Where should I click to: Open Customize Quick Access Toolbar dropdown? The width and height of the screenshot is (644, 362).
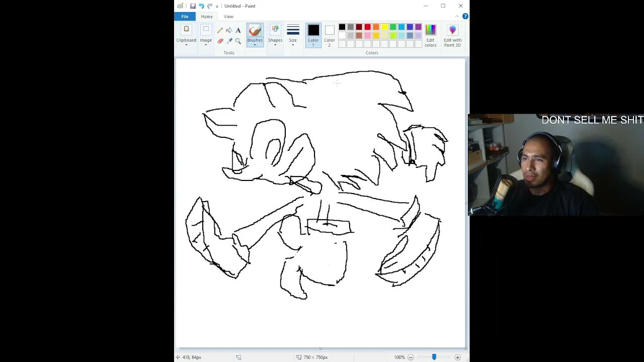[217, 7]
